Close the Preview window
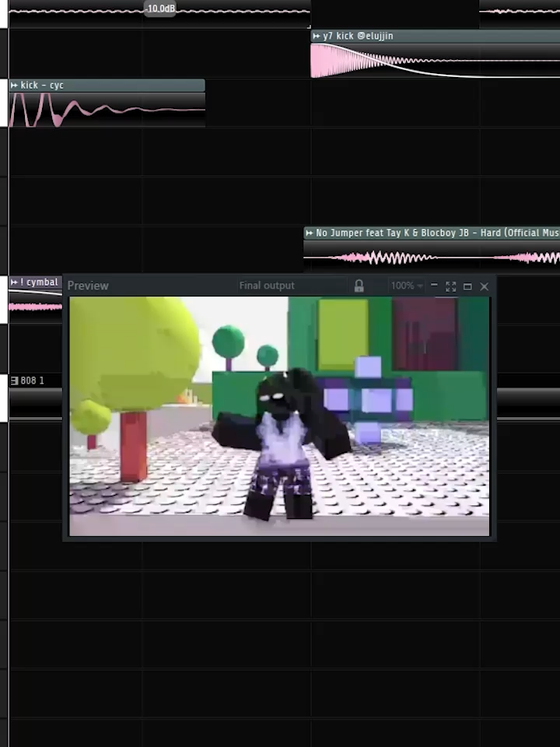The width and height of the screenshot is (560, 747). pyautogui.click(x=485, y=286)
